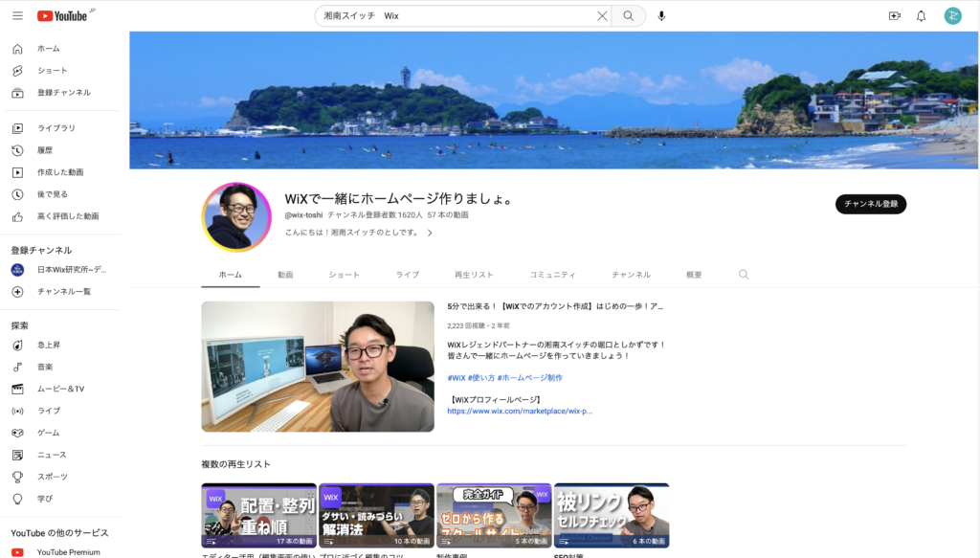The image size is (980, 558).
Task: Open the hamburger guide menu
Action: tap(17, 15)
